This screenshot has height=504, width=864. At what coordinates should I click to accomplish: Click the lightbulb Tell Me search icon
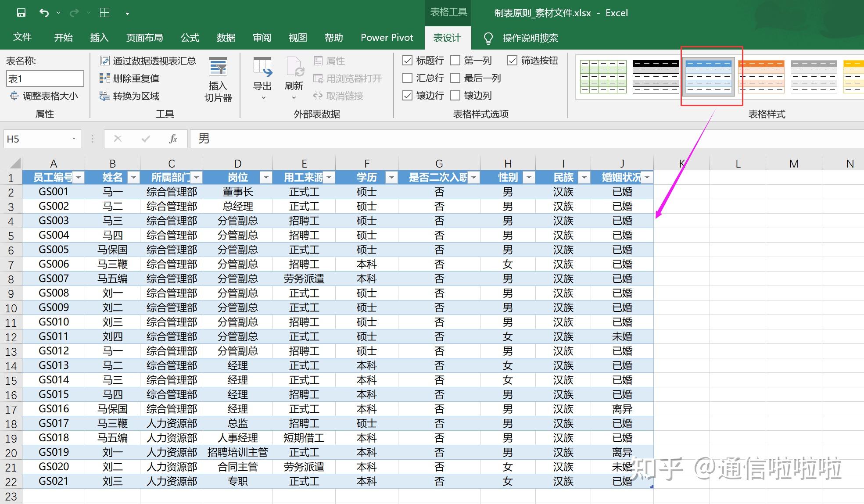click(488, 38)
